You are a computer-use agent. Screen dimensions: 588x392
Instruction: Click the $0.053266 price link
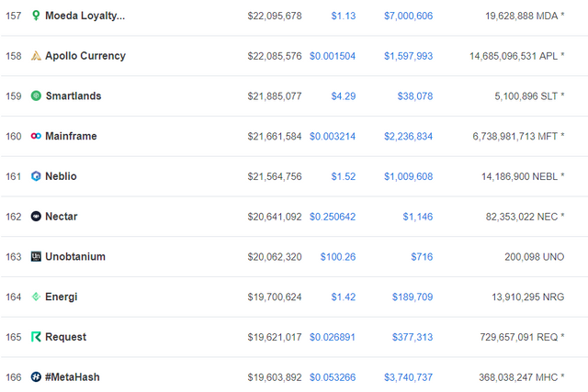333,377
